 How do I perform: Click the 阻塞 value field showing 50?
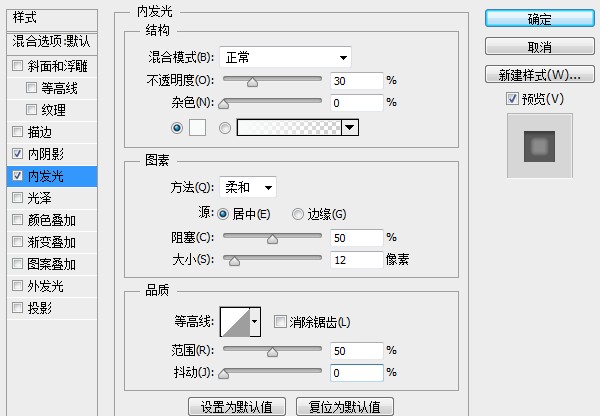coord(357,238)
